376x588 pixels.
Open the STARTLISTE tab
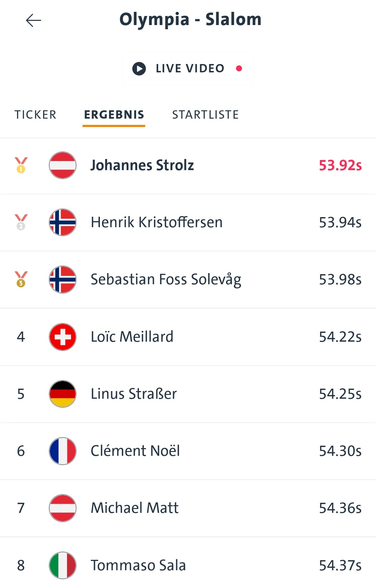(205, 115)
